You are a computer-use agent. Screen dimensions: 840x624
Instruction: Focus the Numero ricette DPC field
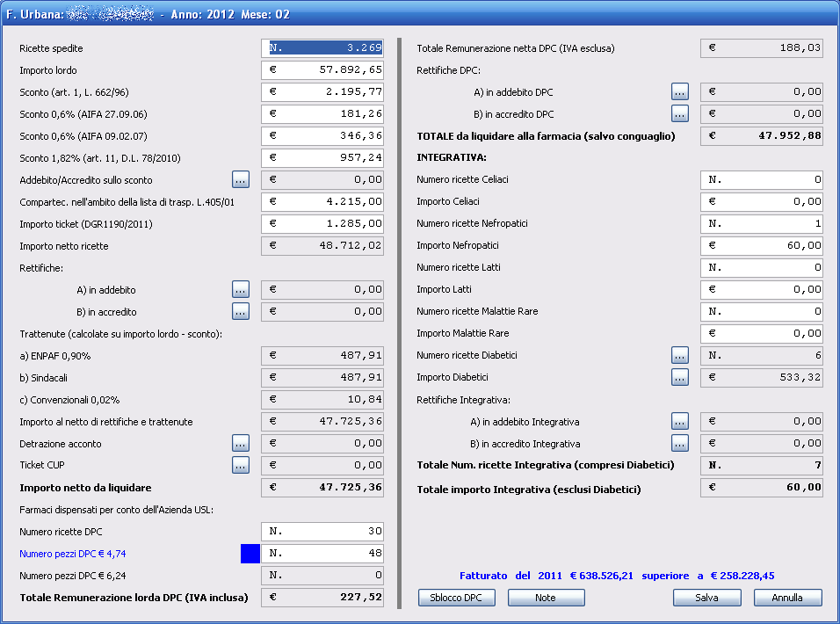tap(322, 532)
